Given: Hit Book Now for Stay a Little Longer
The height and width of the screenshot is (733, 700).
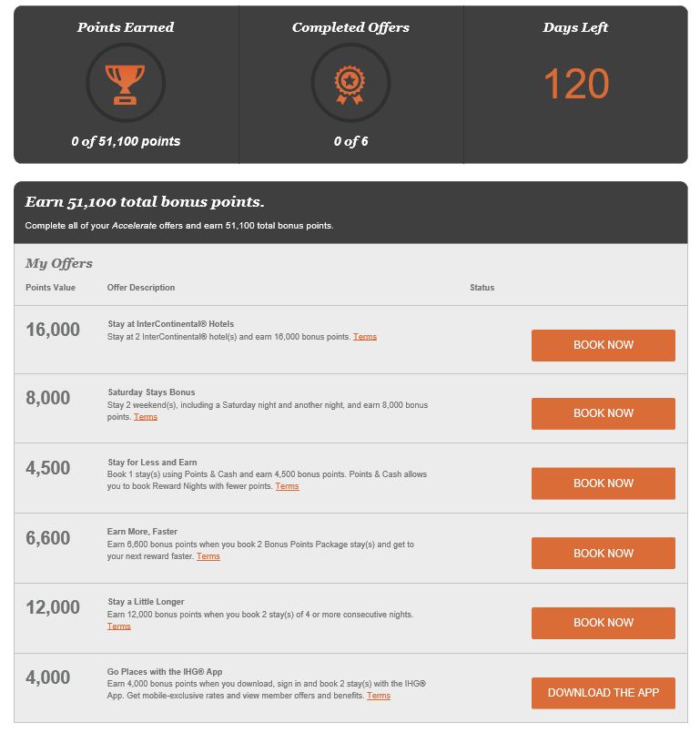Looking at the screenshot, I should click(x=603, y=623).
